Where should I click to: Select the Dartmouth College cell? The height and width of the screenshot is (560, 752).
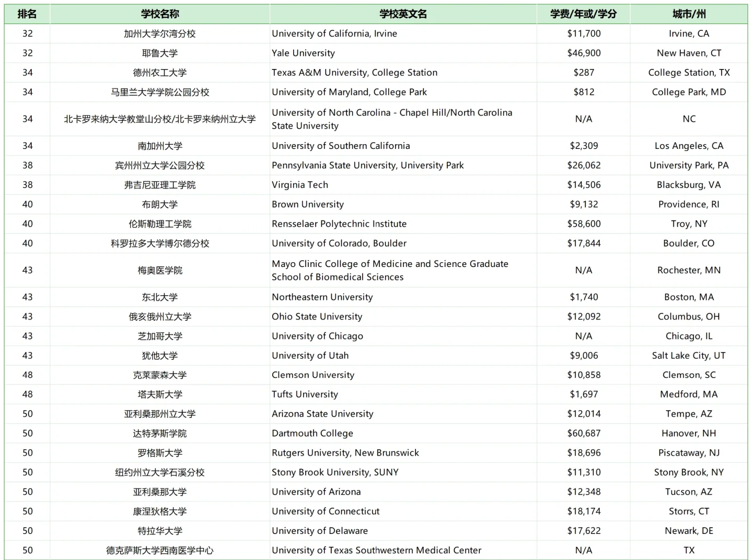coord(313,433)
